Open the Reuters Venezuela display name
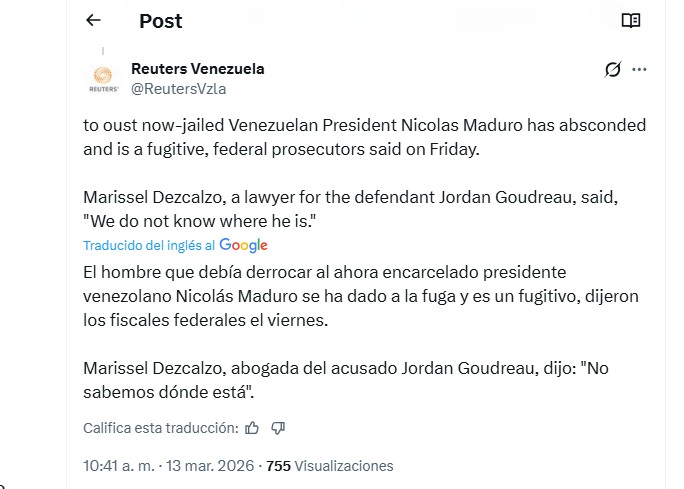 coord(197,69)
